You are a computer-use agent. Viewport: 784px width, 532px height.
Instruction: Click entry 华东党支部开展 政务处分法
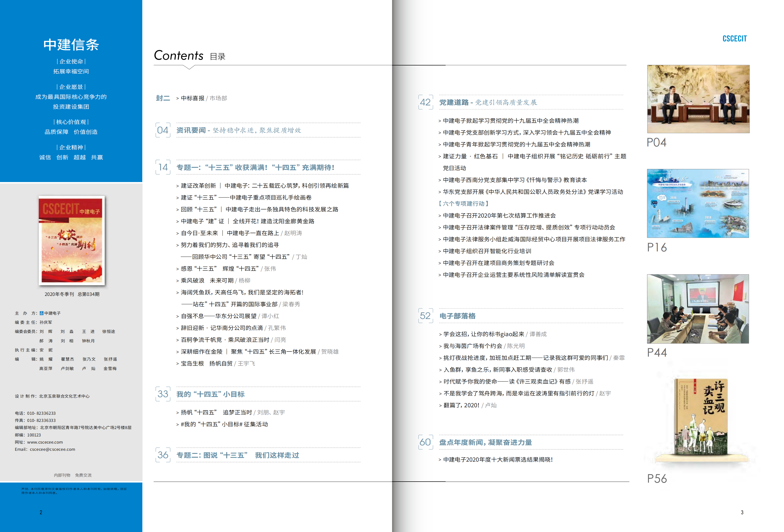click(531, 192)
